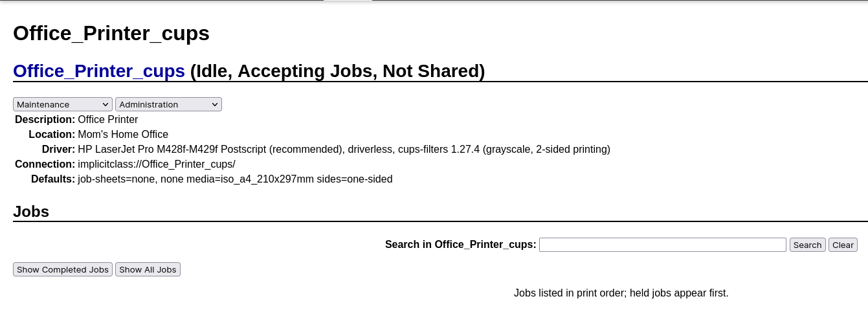Screen dimensions: 868x314
Task: Expand the Maintenance dropdown
Action: (x=63, y=104)
